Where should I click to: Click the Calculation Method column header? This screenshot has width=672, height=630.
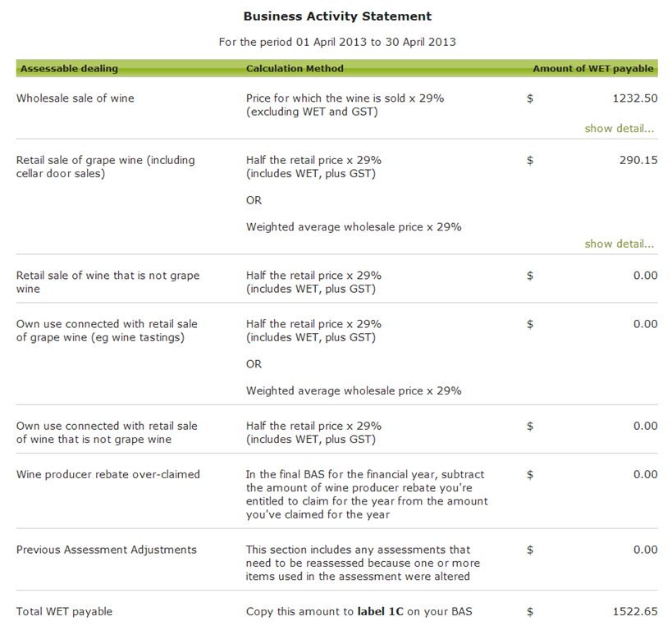(x=295, y=69)
